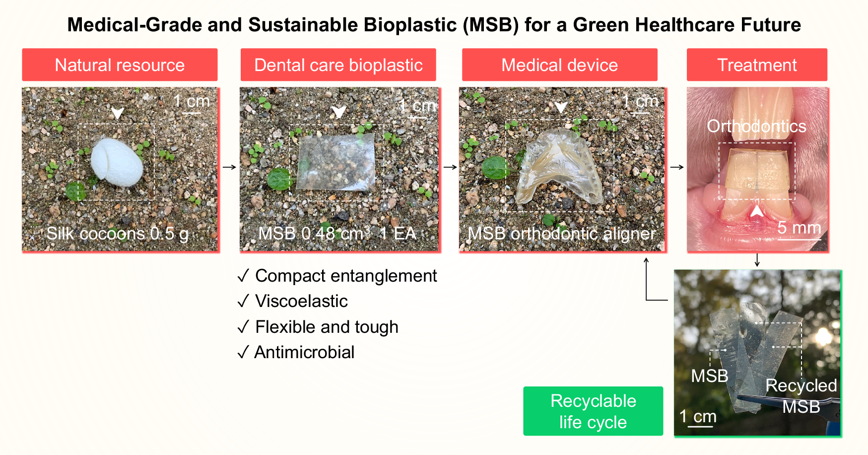Click the arrow between MSB film and aligner photos
The width and height of the screenshot is (868, 455).
tap(450, 167)
